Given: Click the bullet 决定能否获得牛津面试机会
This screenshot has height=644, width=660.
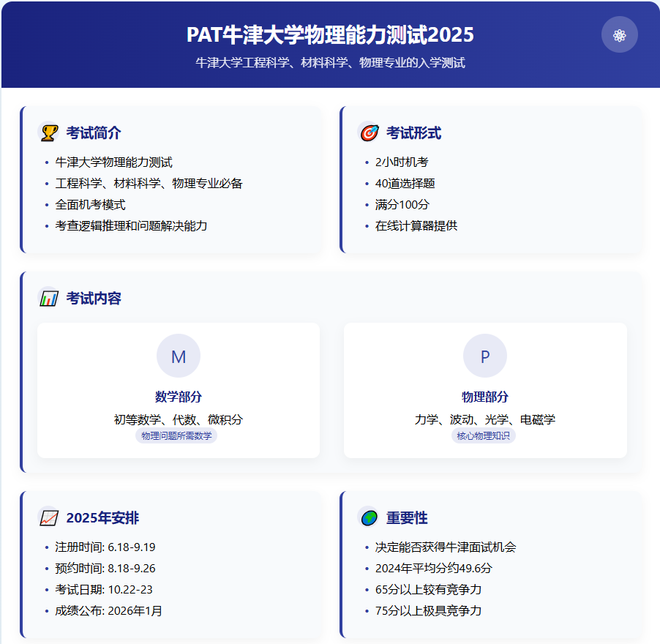Looking at the screenshot, I should point(446,547).
